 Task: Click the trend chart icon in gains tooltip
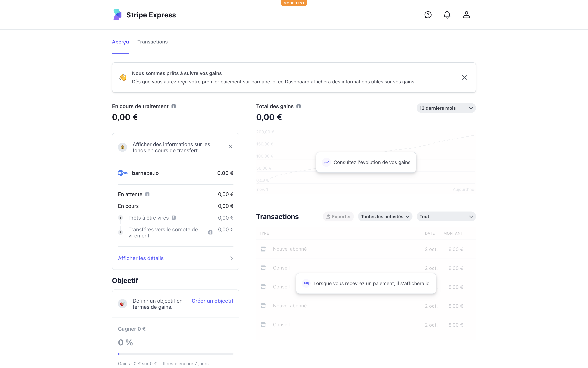[x=326, y=162]
